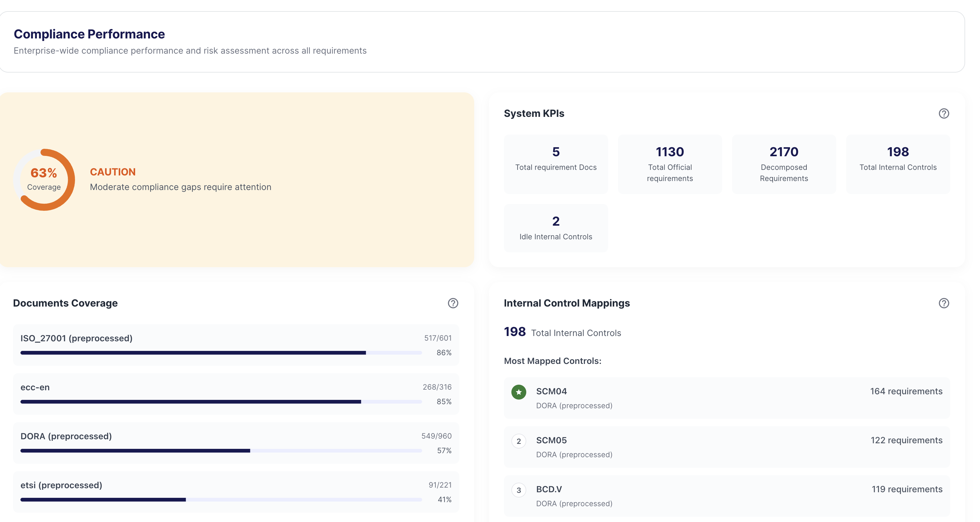Screen dimensions: 980x522
Task: Click the green star icon next to SCM04
Action: (519, 391)
